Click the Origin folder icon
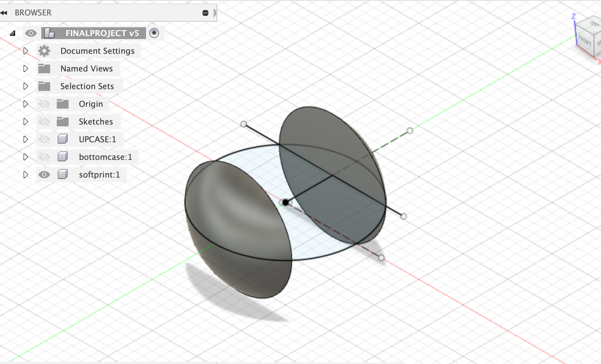The image size is (601, 364). [x=63, y=104]
